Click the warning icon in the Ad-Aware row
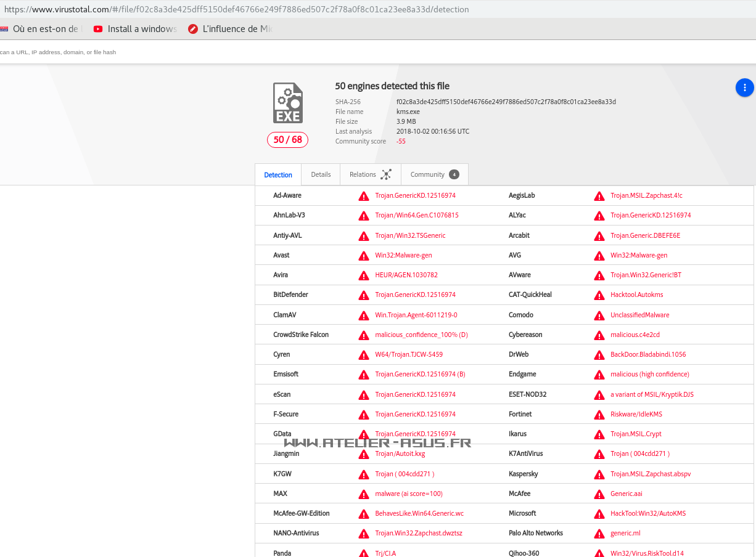756x557 pixels. [x=364, y=196]
